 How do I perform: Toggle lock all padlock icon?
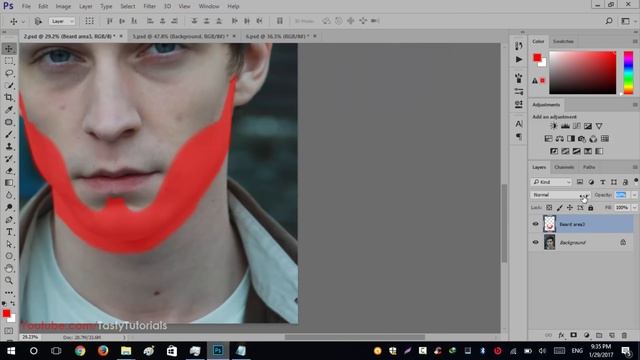point(591,208)
